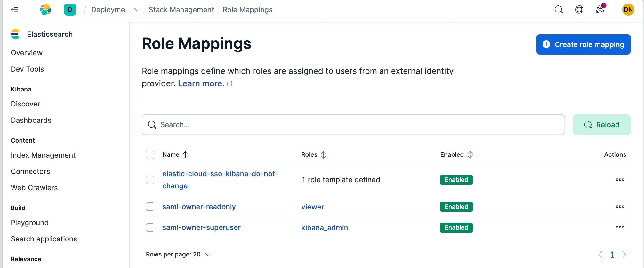
Task: Select the elastic-cloud-sso-kibana-do-not-change row checkbox
Action: [x=150, y=180]
